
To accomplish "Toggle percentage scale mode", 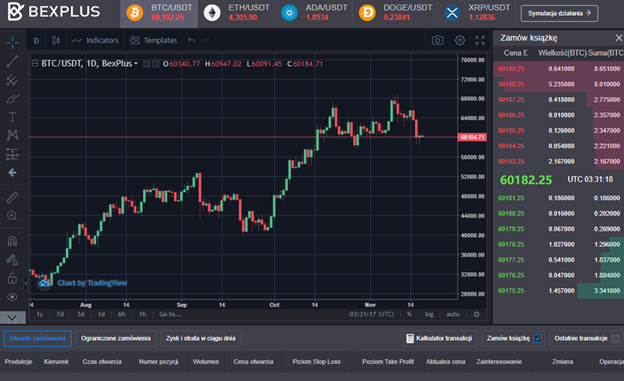I will point(409,315).
